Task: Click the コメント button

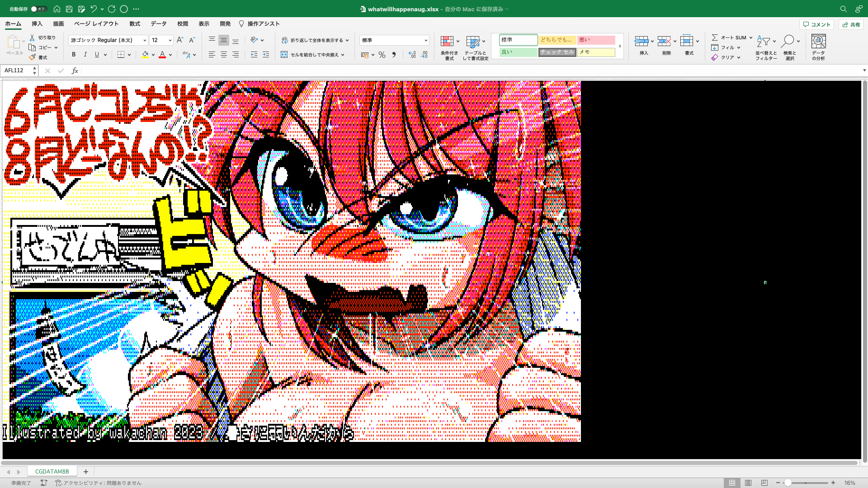Action: pyautogui.click(x=816, y=24)
